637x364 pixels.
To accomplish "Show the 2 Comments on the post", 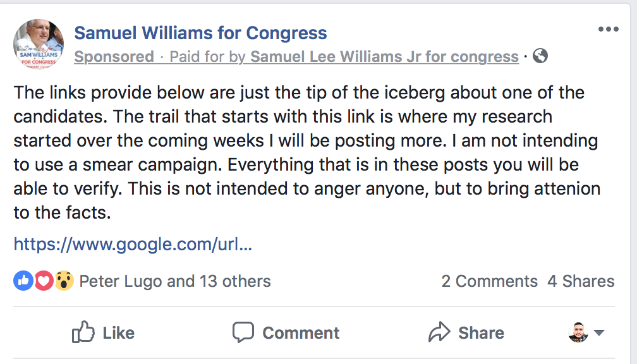I will [x=489, y=281].
